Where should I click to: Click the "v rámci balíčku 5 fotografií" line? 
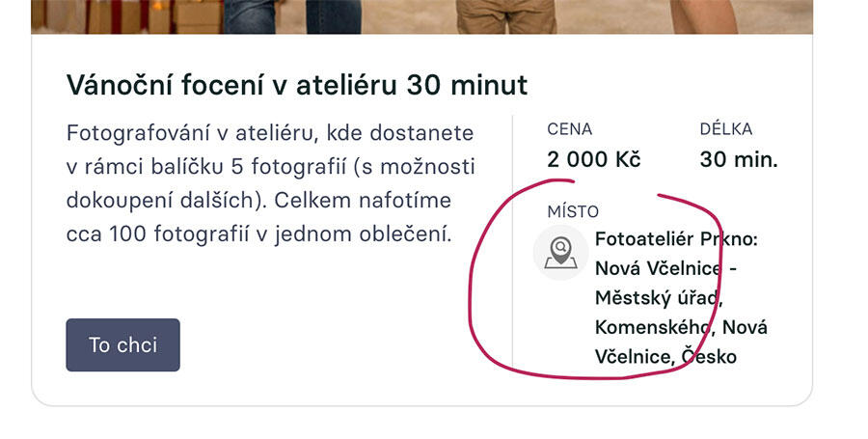tap(270, 167)
